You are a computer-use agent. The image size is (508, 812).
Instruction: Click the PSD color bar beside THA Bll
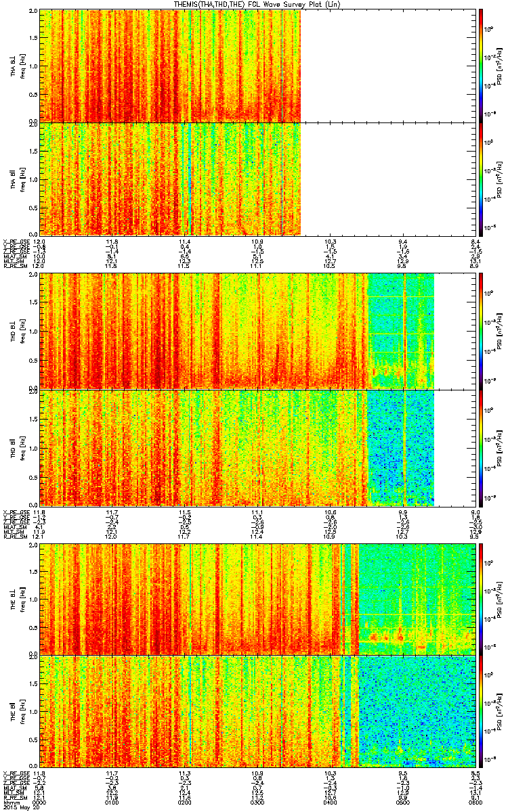[481, 179]
